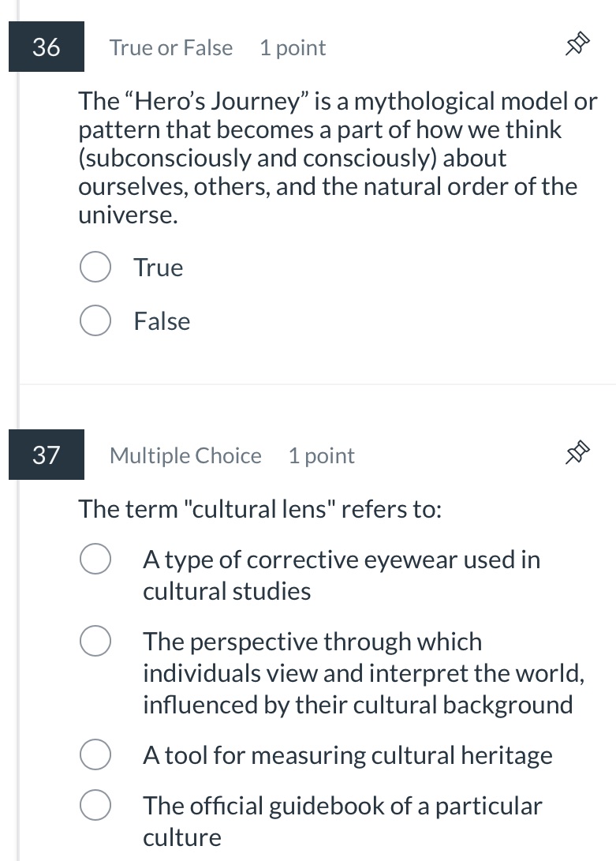Choose the corrective eyewear answer option
Image resolution: width=616 pixels, height=861 pixels.
pos(95,558)
